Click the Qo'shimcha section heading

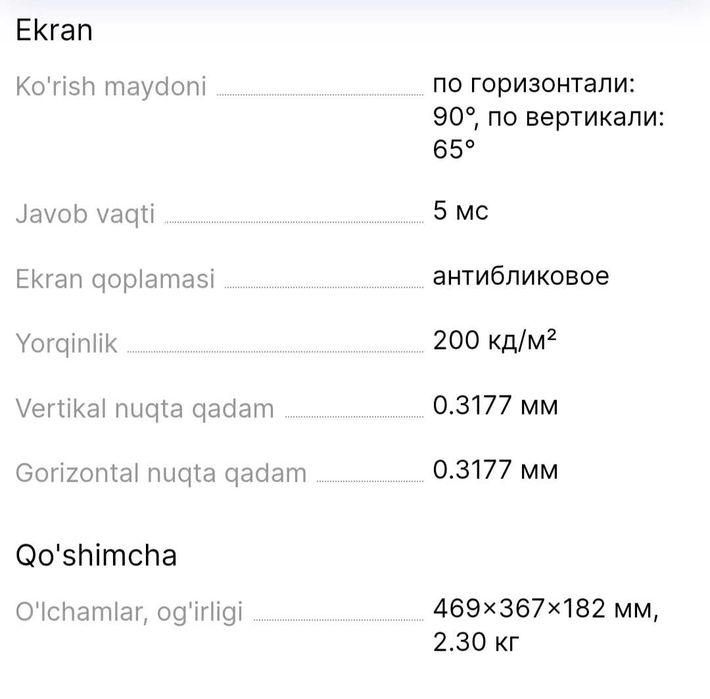(96, 555)
